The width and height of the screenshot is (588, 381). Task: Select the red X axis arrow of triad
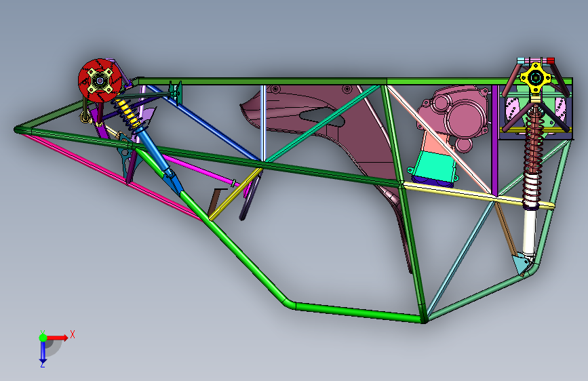[x=58, y=338]
